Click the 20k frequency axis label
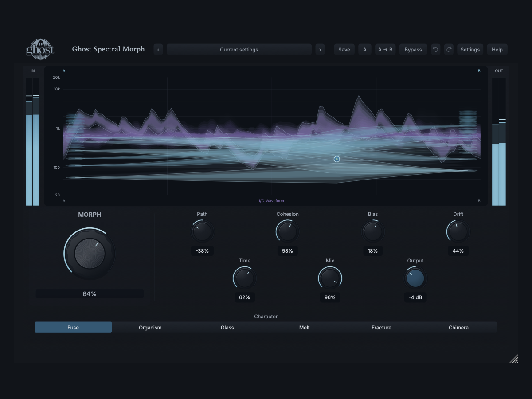The width and height of the screenshot is (532, 399). click(x=56, y=78)
